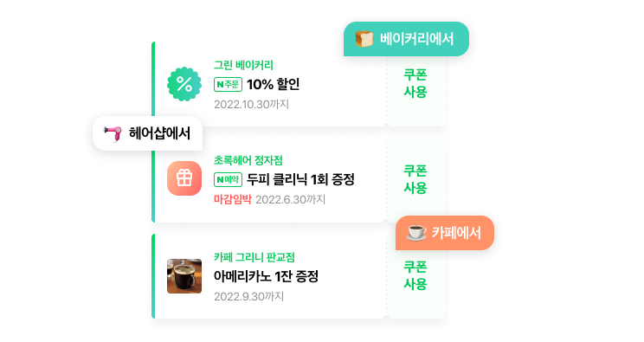Open the 카페 그리니 판교점 store link
Viewport: 644px width, 342px height.
click(254, 257)
